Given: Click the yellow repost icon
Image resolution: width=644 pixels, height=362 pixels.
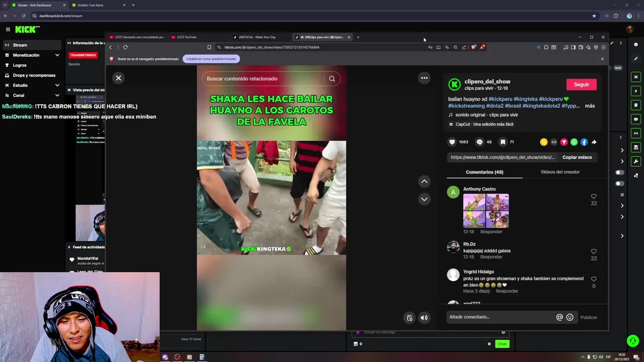Looking at the screenshot, I should [x=544, y=142].
